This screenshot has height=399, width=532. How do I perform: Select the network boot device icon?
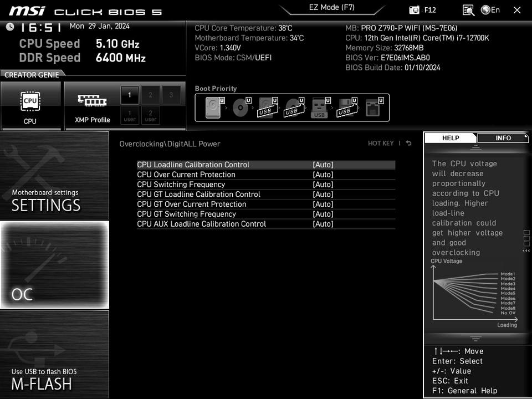pyautogui.click(x=374, y=108)
